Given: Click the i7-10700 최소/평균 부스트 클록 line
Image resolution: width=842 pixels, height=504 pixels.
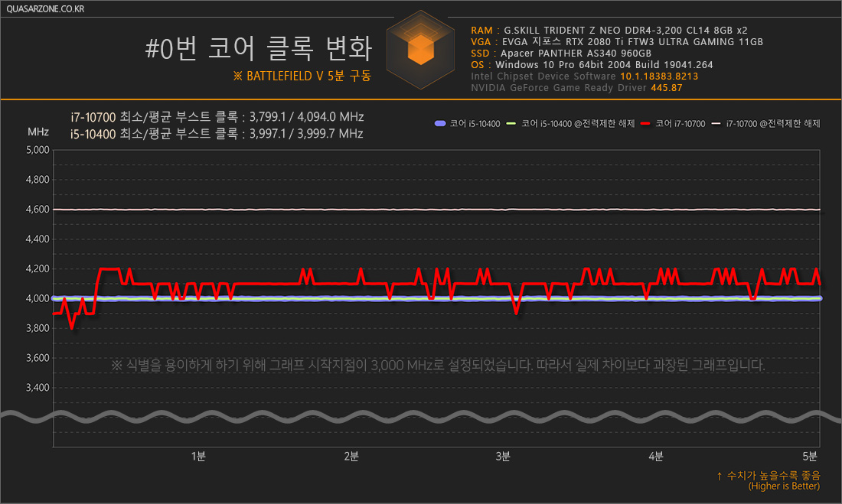Looking at the screenshot, I should (217, 116).
